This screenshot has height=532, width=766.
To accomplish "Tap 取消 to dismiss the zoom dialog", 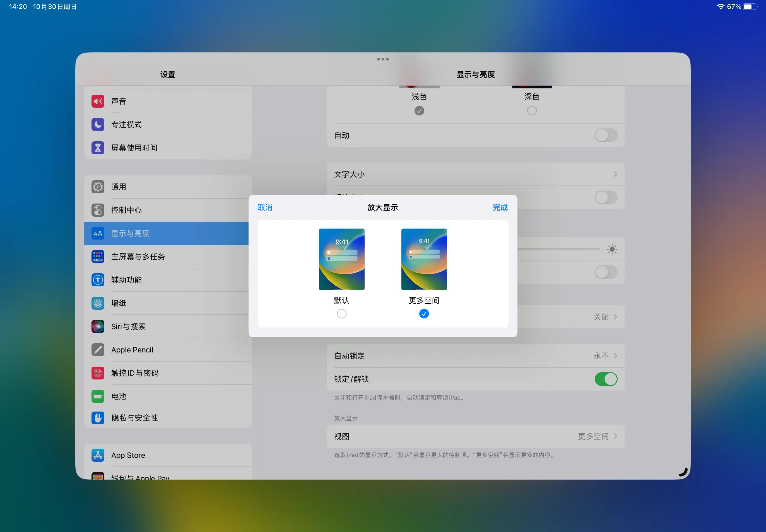I will (265, 207).
